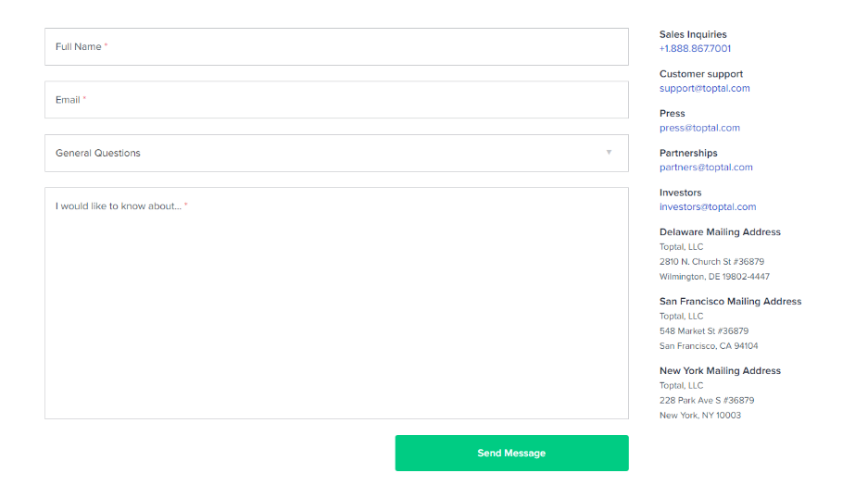Click the Full Name input field
Image resolution: width=868 pixels, height=498 pixels.
pyautogui.click(x=336, y=47)
